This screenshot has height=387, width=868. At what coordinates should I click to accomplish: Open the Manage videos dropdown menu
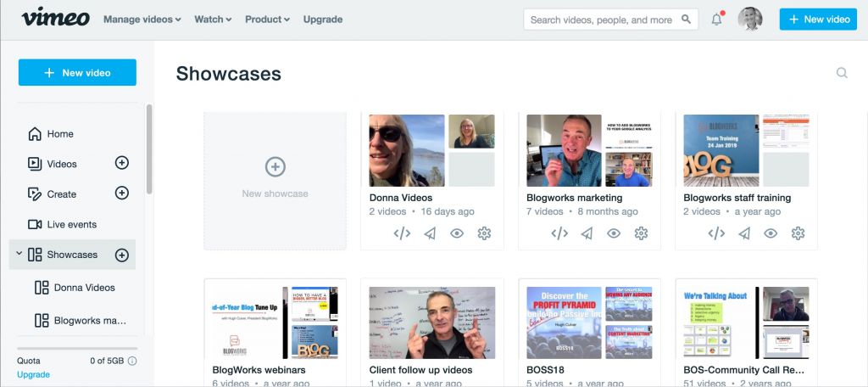pos(142,20)
